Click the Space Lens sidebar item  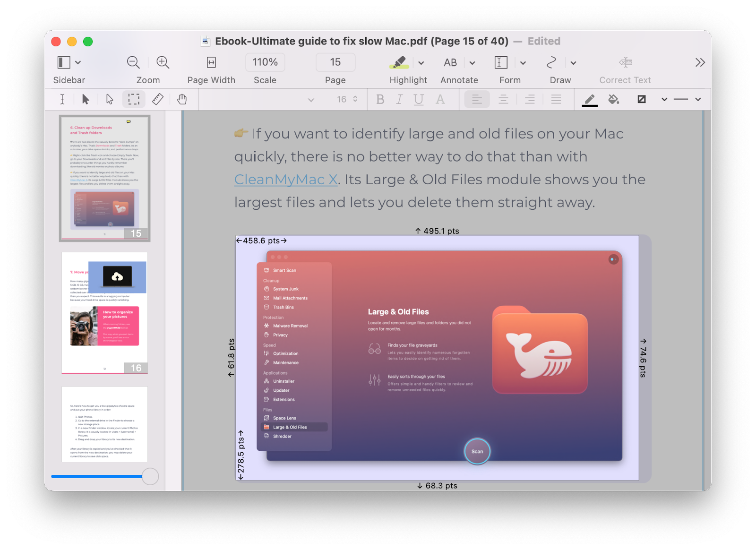[x=284, y=418]
